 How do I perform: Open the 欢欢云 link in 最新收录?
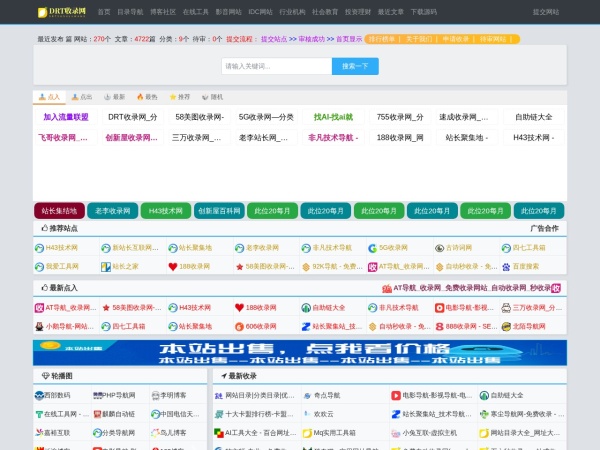point(323,414)
